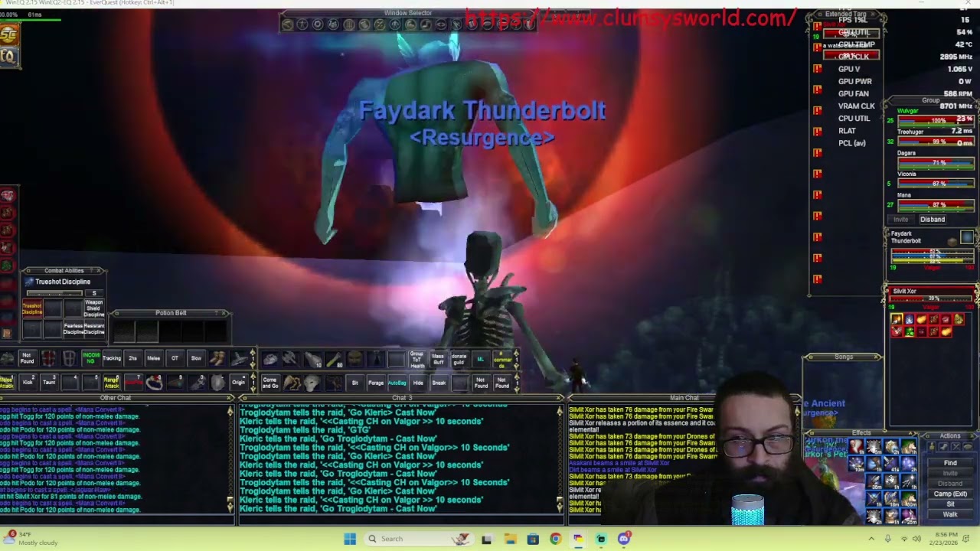
Task: Click the Trueshot Discipline timer bar
Action: (x=54, y=293)
